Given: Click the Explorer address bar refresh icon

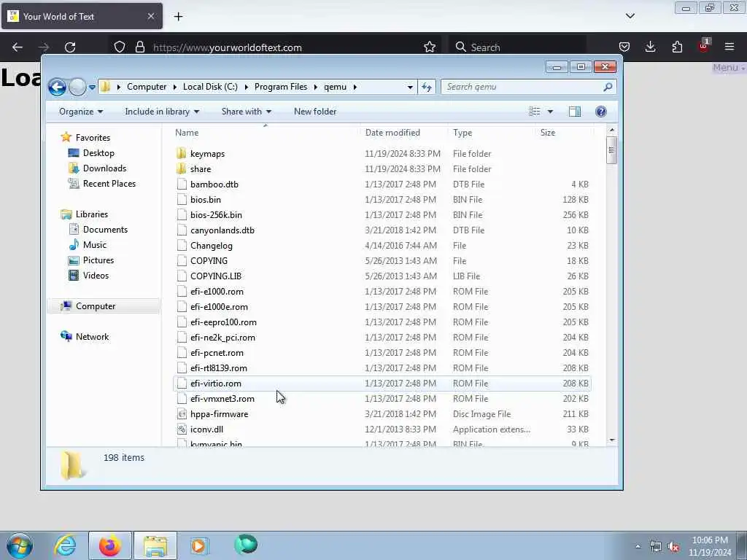Looking at the screenshot, I should pyautogui.click(x=426, y=87).
